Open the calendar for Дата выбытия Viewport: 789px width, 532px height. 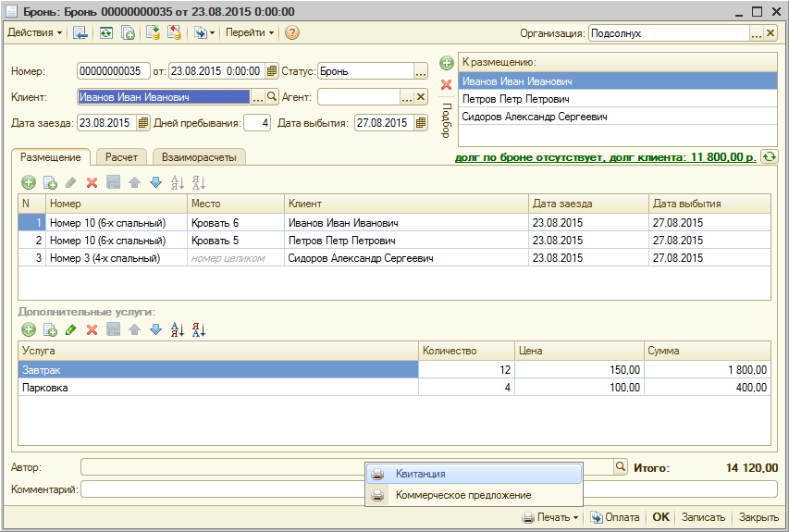(x=421, y=123)
